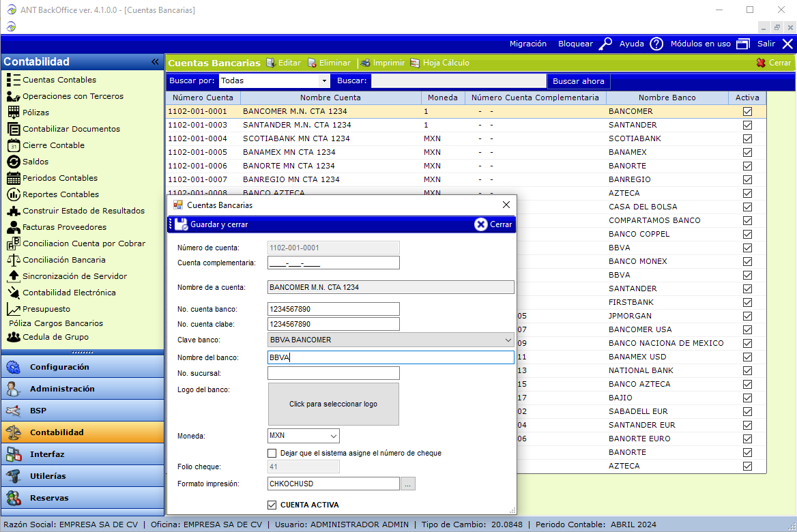
Task: Open the Conciliación Bancaria sidebar item
Action: point(63,260)
